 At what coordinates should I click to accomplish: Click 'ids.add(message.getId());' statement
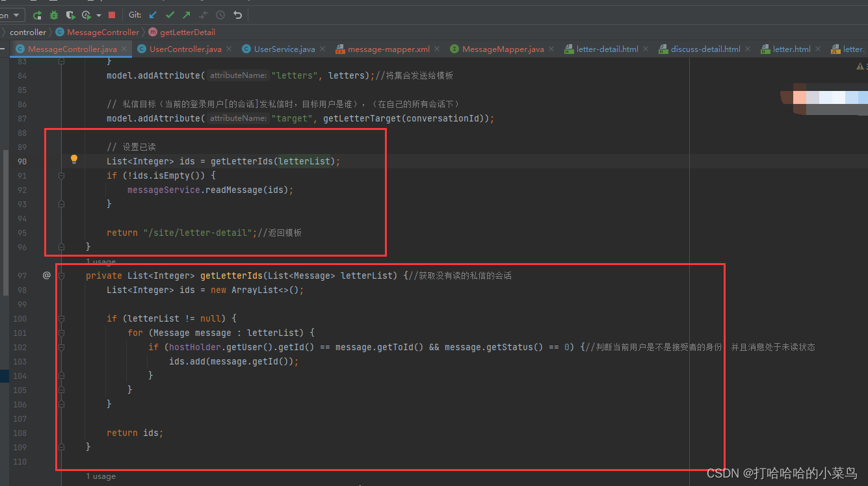(x=234, y=361)
